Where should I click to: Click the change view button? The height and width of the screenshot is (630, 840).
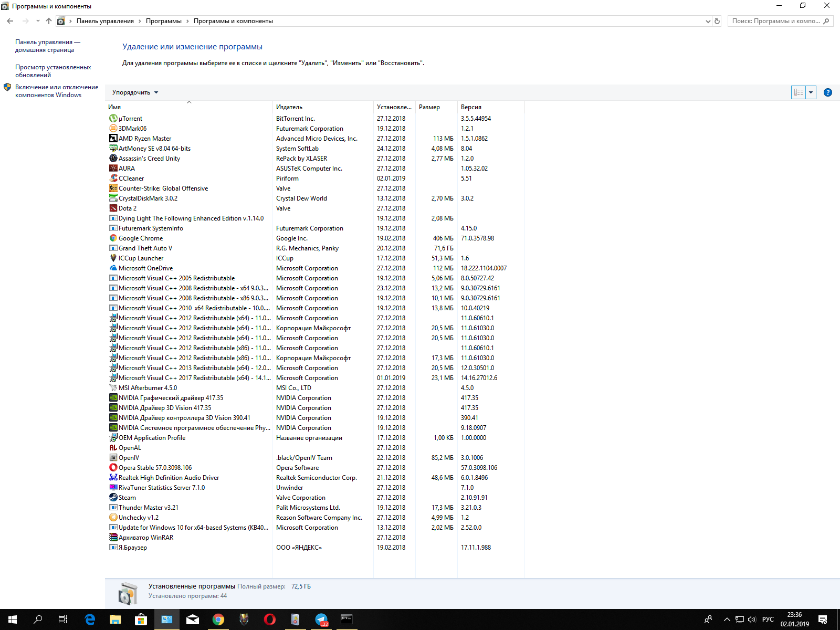pos(799,92)
